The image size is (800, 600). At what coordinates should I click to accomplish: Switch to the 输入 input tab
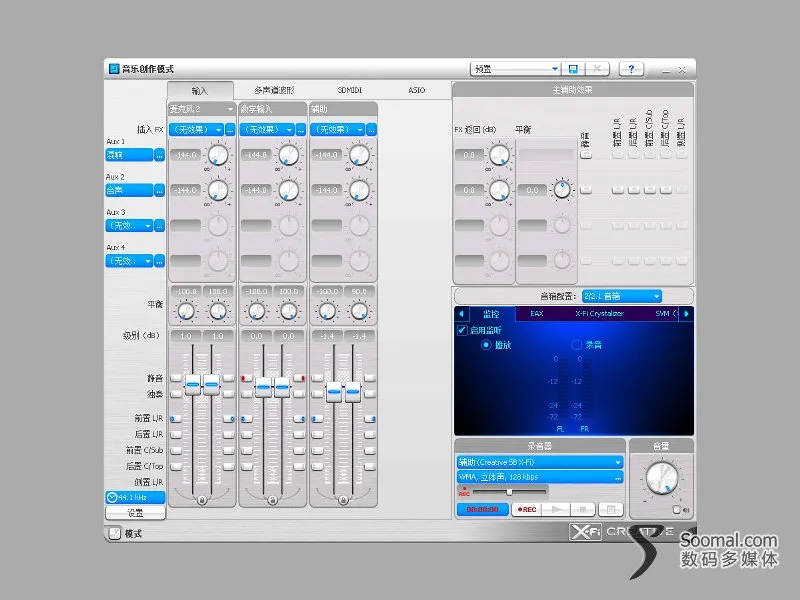pos(200,91)
